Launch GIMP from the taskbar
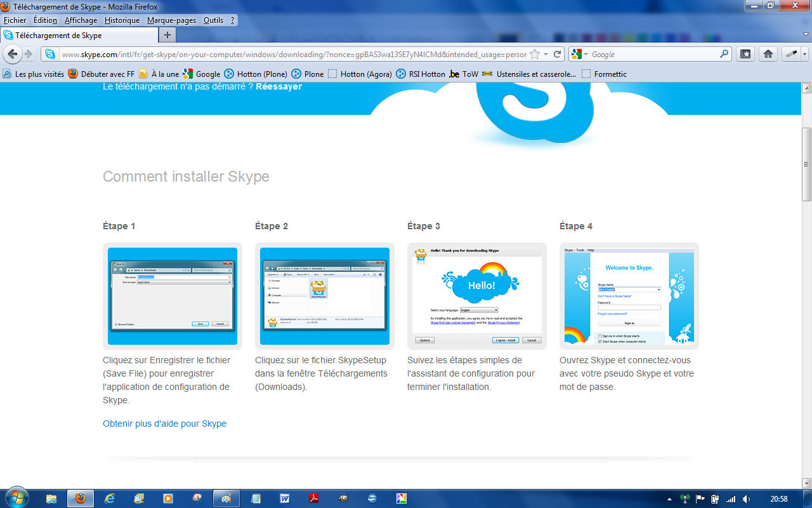 click(x=343, y=498)
